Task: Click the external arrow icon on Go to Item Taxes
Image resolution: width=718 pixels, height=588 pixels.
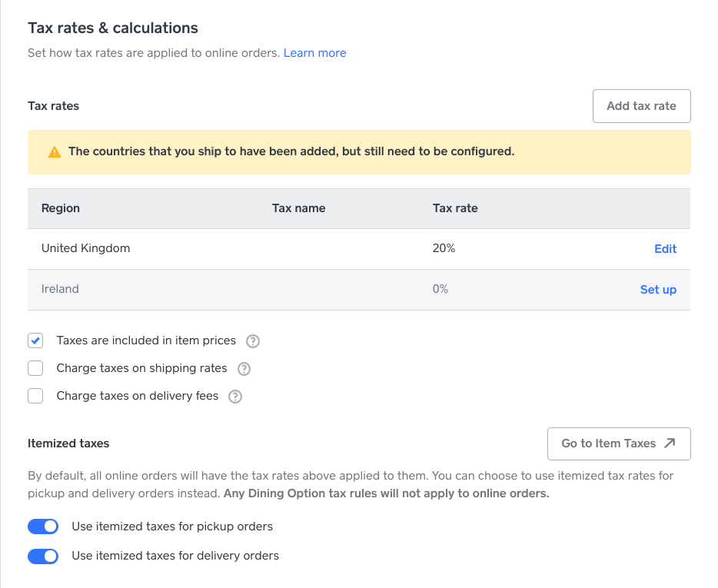Action: click(x=670, y=443)
